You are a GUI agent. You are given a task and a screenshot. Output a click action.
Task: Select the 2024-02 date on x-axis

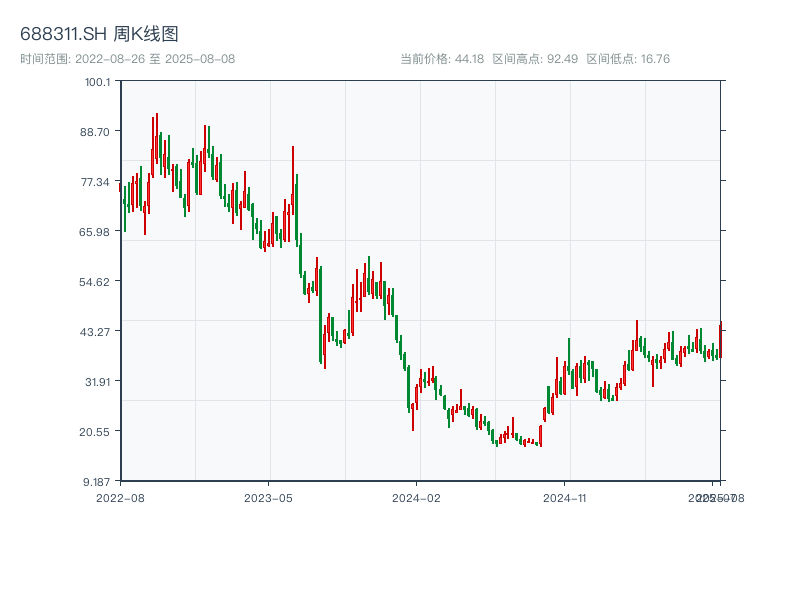pyautogui.click(x=417, y=497)
